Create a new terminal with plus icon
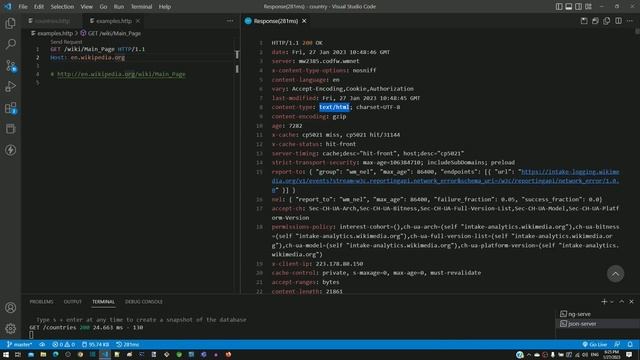The height and width of the screenshot is (360, 640). [x=604, y=302]
